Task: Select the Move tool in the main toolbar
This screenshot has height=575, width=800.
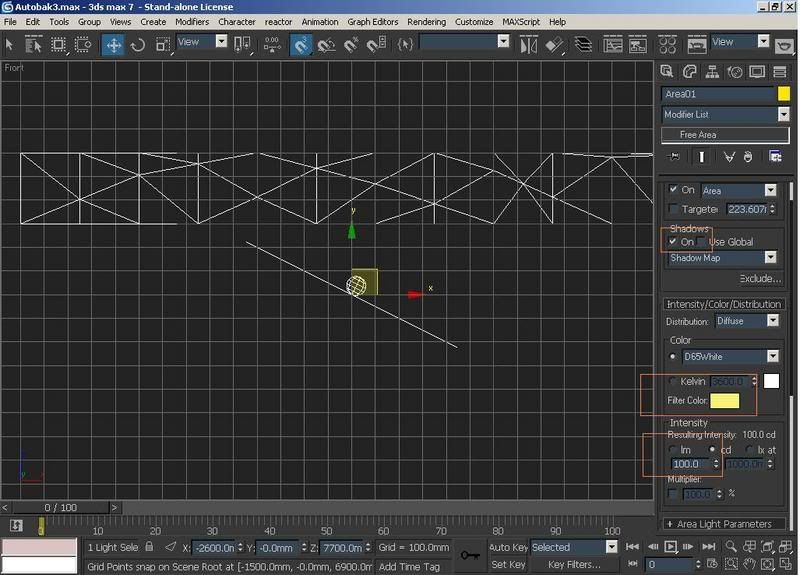Action: point(113,44)
